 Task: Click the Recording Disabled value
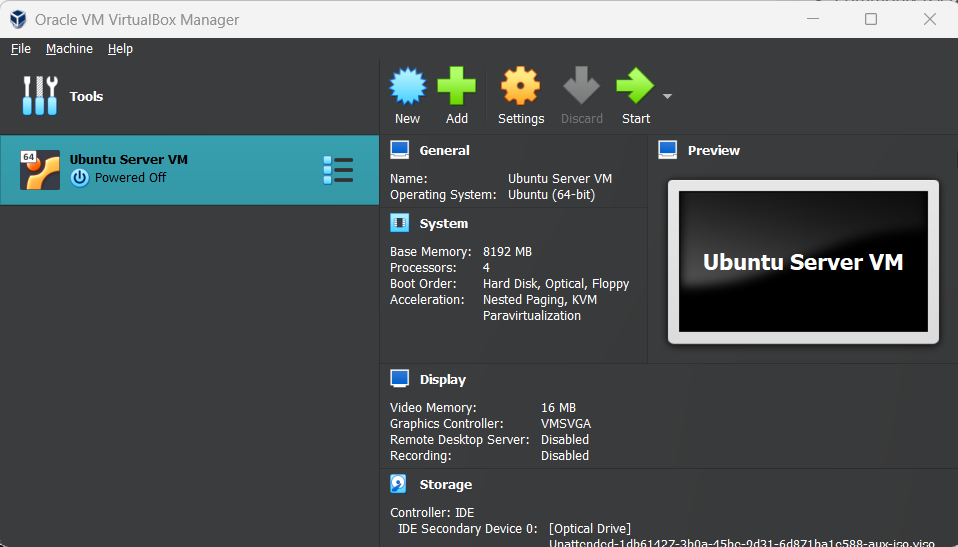point(565,455)
